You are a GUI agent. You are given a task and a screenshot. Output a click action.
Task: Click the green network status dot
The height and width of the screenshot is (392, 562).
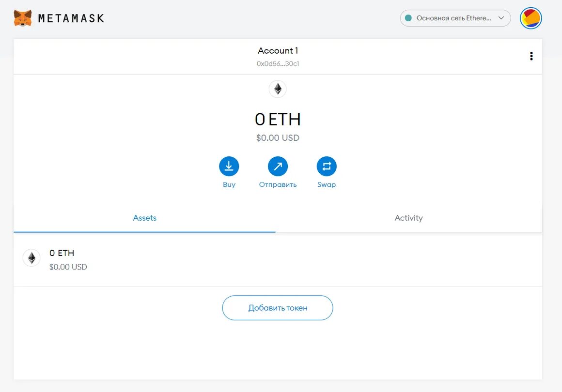[x=408, y=18]
